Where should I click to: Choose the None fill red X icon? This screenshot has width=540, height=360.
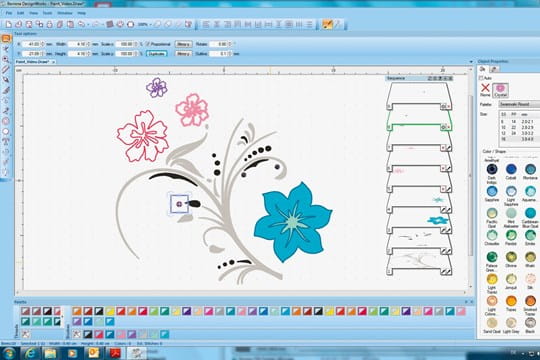point(485,89)
